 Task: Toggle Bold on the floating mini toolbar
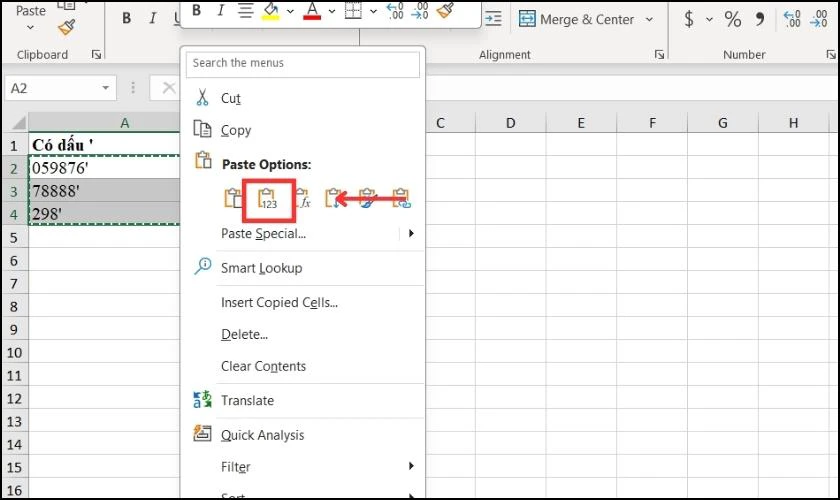point(197,10)
